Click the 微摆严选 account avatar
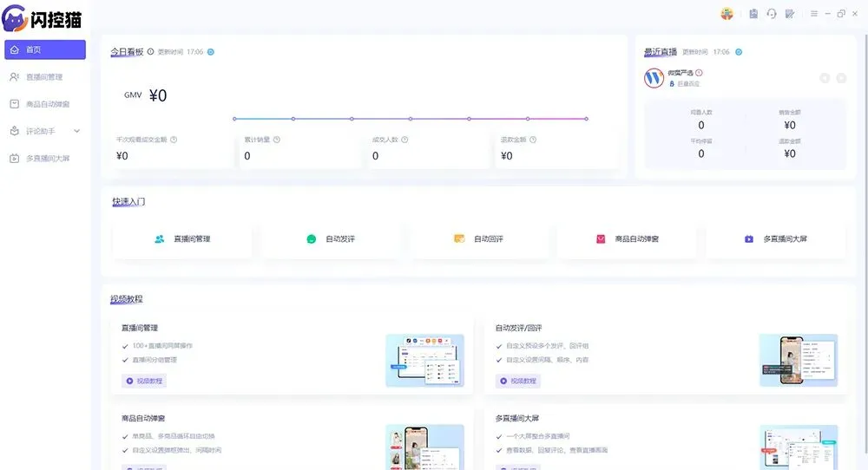This screenshot has height=470, width=868. tap(654, 78)
